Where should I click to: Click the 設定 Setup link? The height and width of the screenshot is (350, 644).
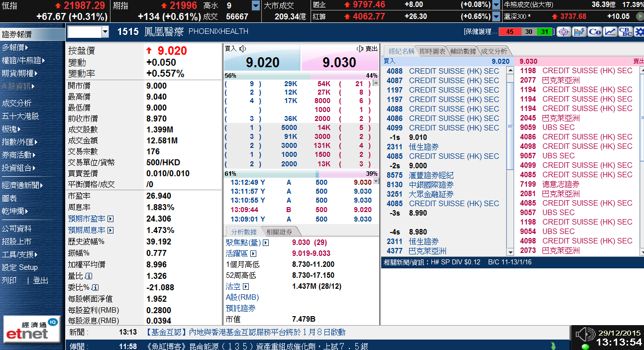pyautogui.click(x=20, y=267)
